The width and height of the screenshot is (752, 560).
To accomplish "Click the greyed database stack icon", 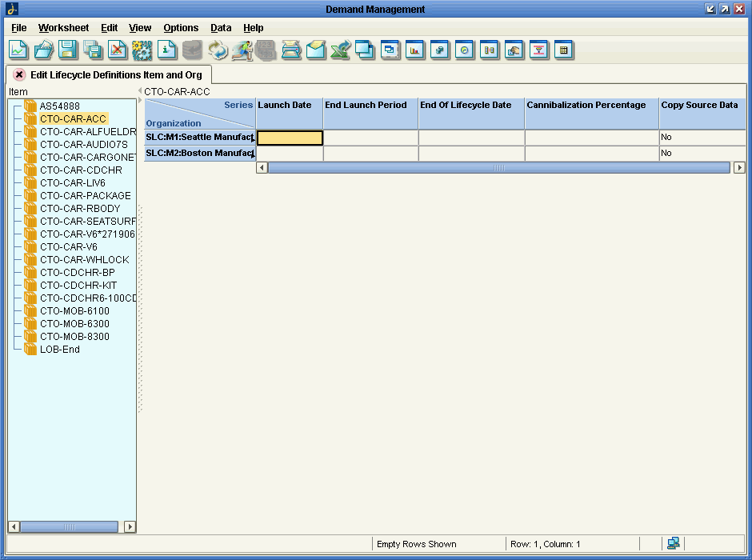I will tap(192, 50).
